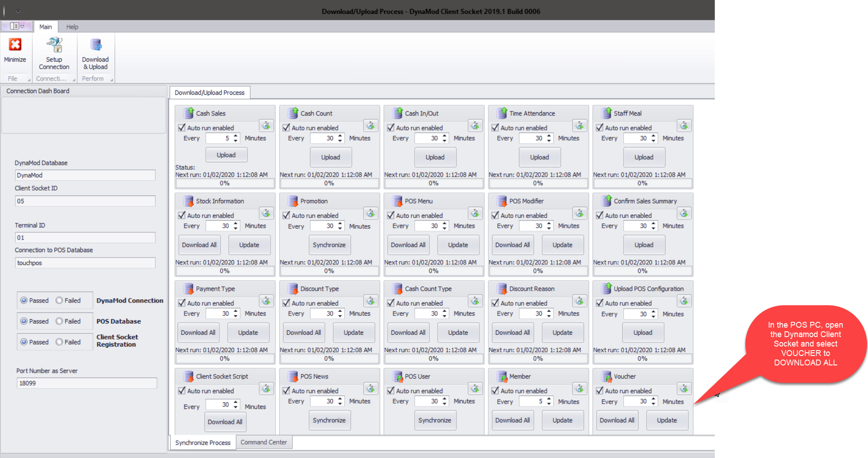This screenshot has height=458, width=868.
Task: Click the refresh icon in Staff Meal panel
Action: 684,126
